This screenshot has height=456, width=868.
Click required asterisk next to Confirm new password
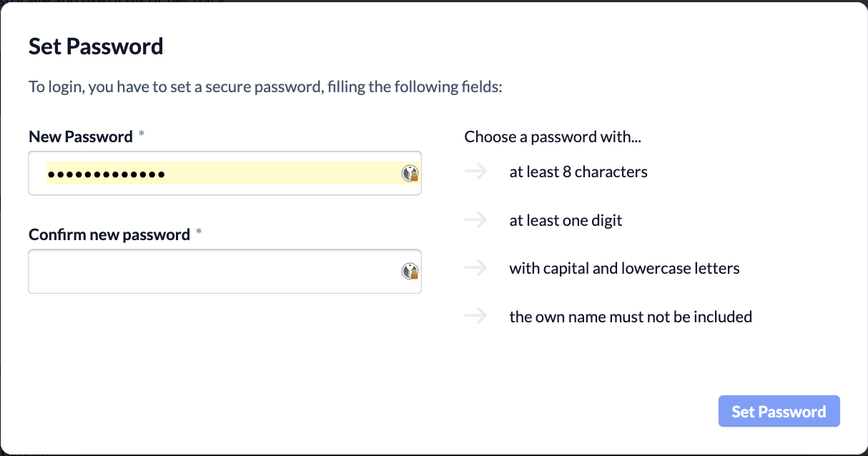point(199,233)
